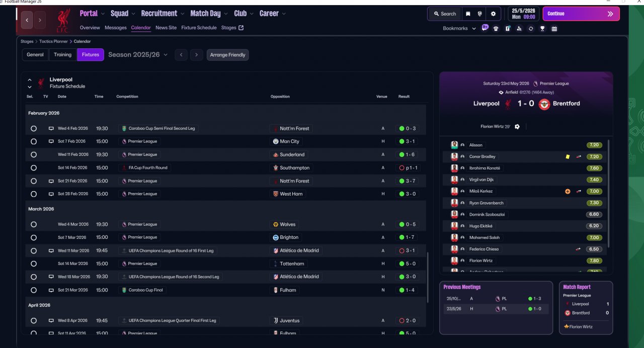Select the Brighton fixture radio button

[x=33, y=237]
